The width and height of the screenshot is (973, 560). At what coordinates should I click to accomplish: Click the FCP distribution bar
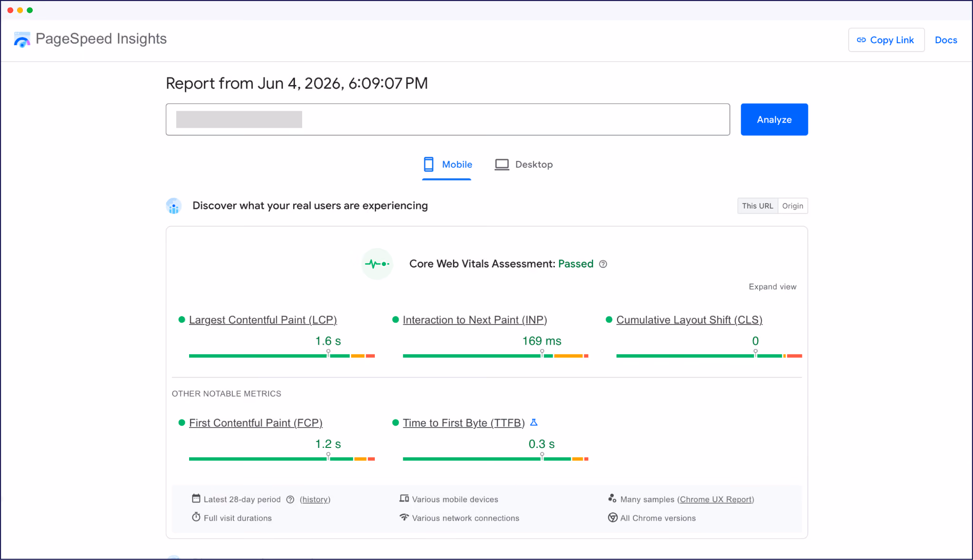[282, 459]
